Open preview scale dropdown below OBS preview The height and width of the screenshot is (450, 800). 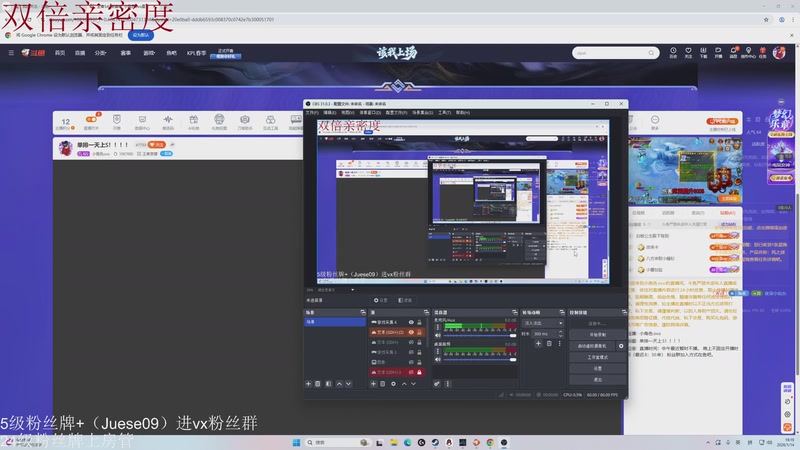point(352,290)
